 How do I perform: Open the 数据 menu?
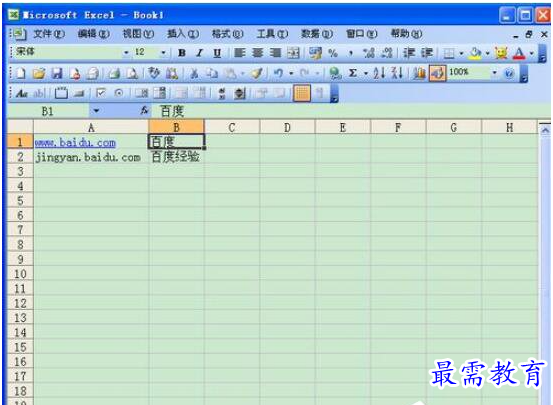tap(317, 34)
